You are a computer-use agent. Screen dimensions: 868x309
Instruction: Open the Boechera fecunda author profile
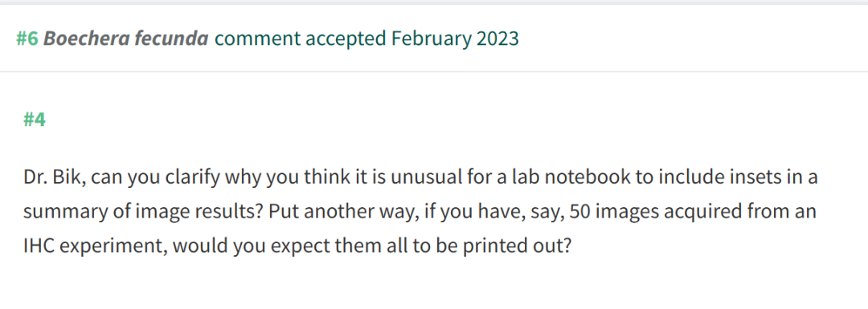pos(126,39)
